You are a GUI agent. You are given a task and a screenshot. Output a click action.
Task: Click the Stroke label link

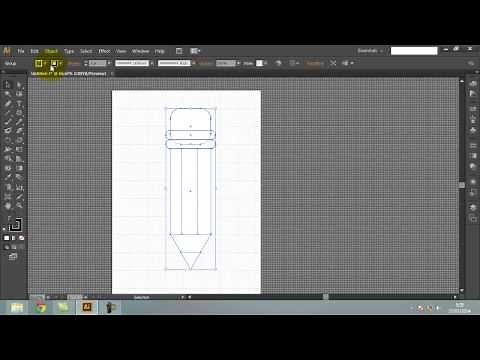pos(74,63)
